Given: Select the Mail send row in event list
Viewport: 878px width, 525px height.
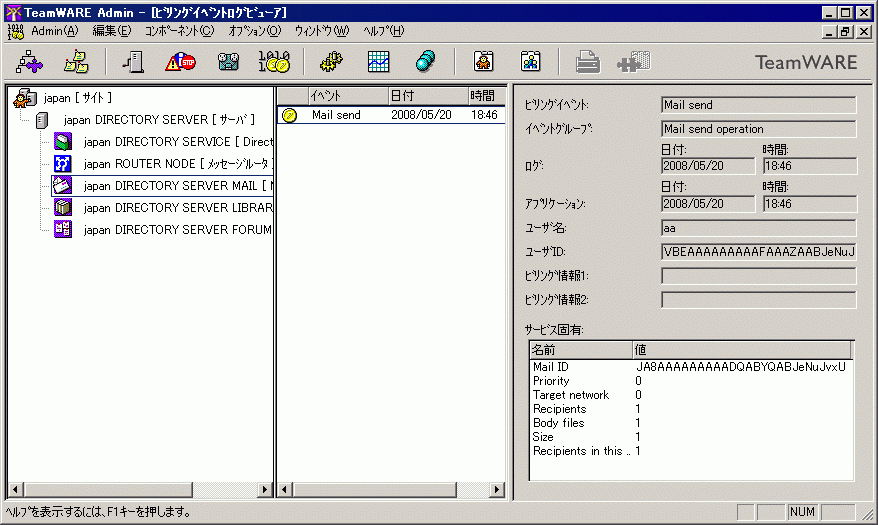Looking at the screenshot, I should click(x=391, y=115).
